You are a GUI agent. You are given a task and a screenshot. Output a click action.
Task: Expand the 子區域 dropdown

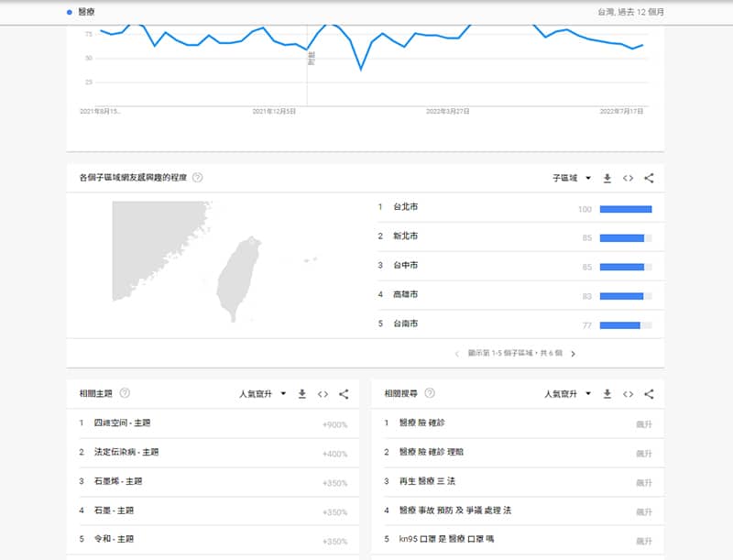571,179
